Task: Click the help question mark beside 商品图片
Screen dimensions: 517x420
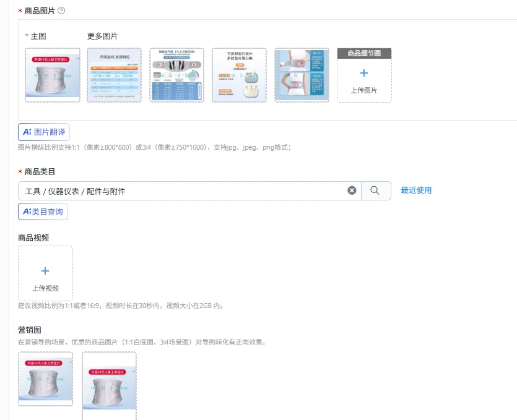Action: point(61,11)
